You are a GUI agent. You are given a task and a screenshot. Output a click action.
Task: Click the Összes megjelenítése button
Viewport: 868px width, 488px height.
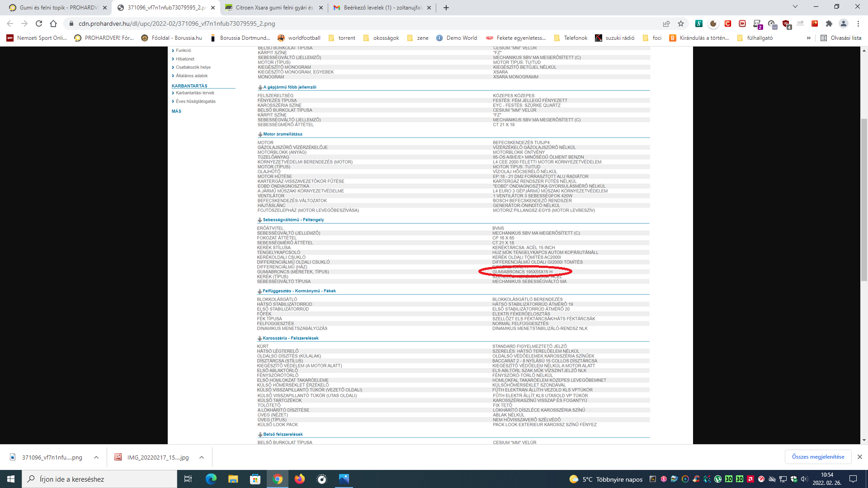[x=818, y=457]
